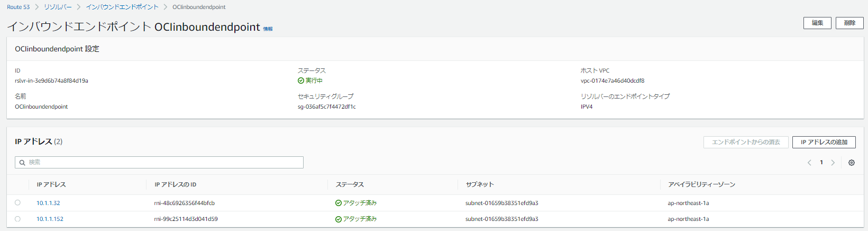Sort by IP アドレスの ID column header

pyautogui.click(x=175, y=184)
